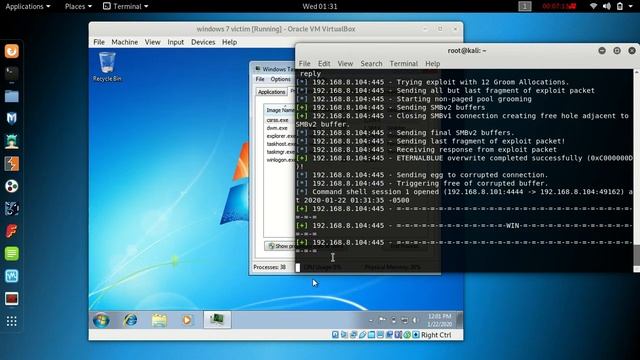This screenshot has height=360, width=640.
Task: Open blue VirtualBox icon in the dock
Action: point(11,276)
